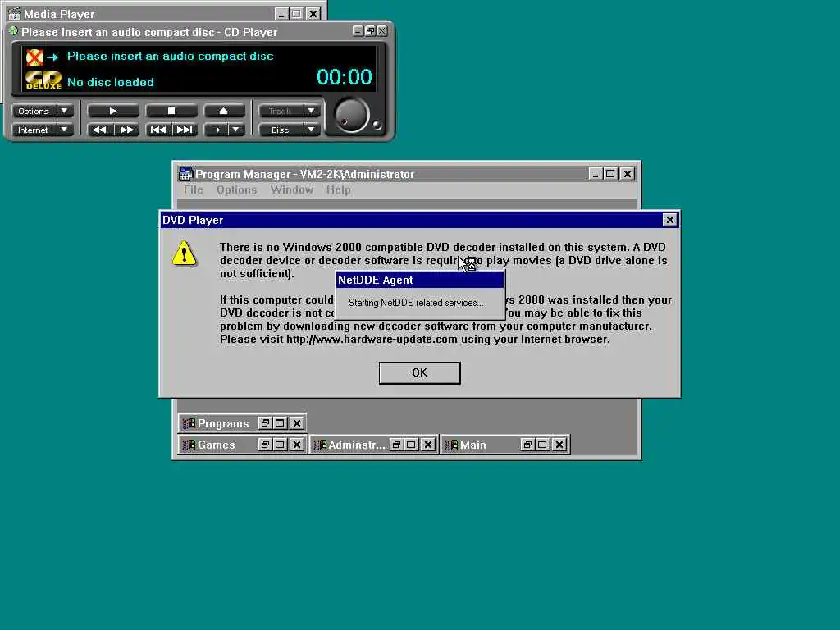840x630 pixels.
Task: Open the File menu in Program Manager
Action: pyautogui.click(x=194, y=189)
